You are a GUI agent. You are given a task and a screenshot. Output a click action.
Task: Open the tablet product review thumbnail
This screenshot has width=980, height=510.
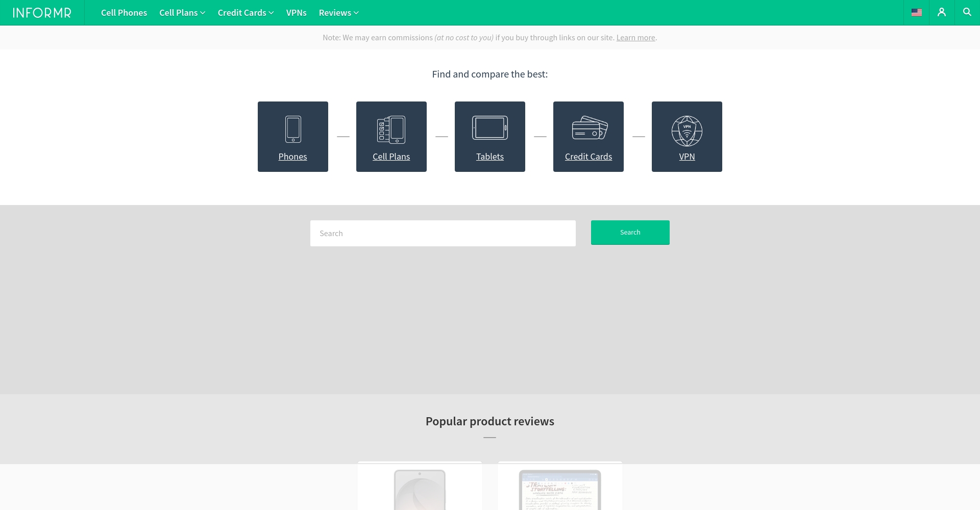(x=560, y=489)
